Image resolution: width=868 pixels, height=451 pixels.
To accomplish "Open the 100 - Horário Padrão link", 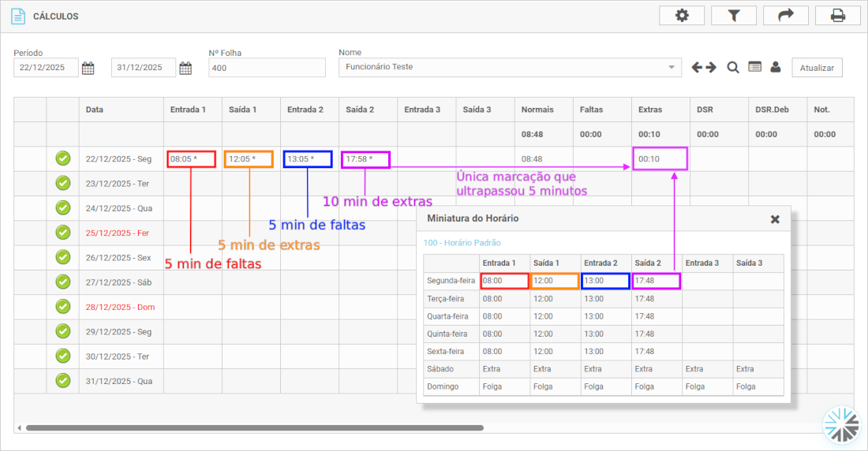I will [462, 243].
